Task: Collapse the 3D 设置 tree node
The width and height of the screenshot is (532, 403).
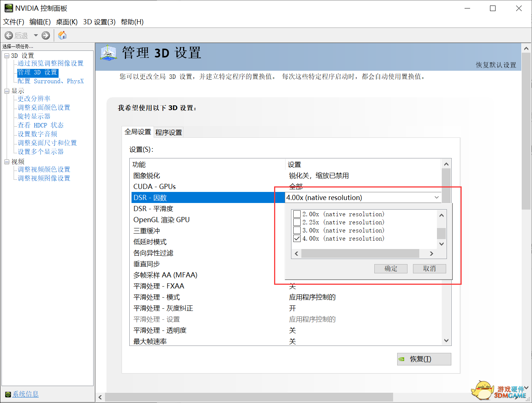Action: [x=7, y=56]
